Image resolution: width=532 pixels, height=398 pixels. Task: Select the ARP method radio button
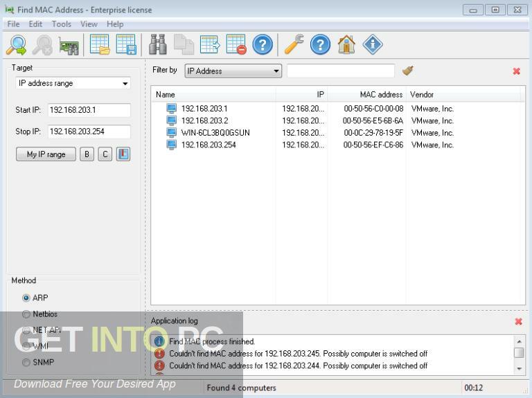(26, 298)
